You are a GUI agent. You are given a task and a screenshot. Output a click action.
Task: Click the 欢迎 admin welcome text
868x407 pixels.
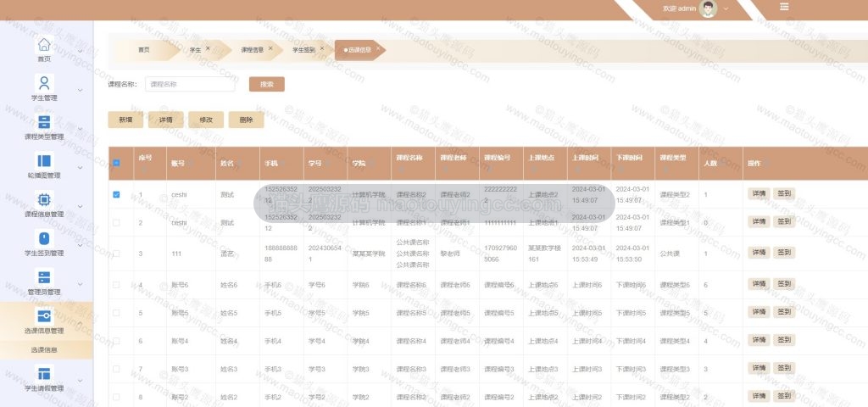tap(679, 8)
